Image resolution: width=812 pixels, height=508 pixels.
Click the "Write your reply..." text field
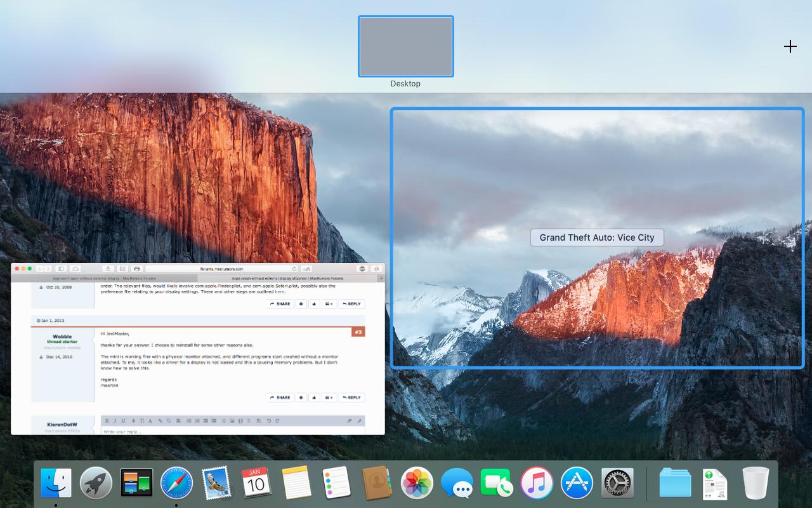233,431
